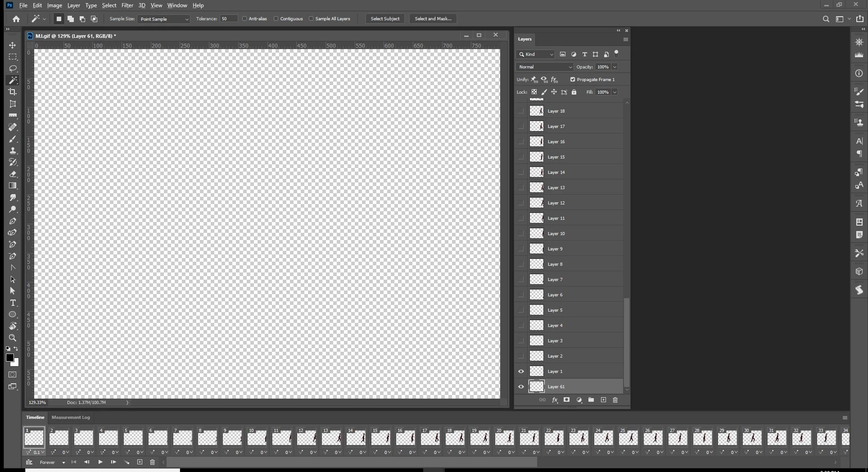
Task: Jump to the first timeline frame
Action: point(74,462)
